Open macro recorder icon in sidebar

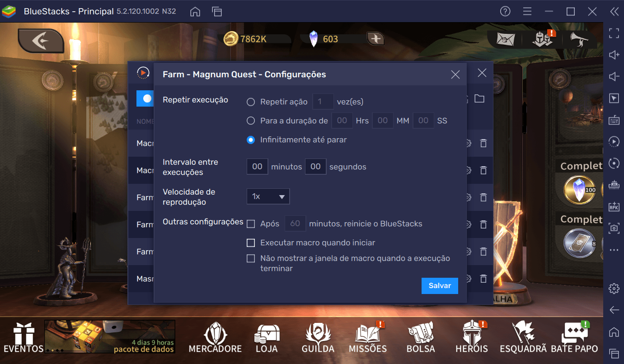point(614,141)
